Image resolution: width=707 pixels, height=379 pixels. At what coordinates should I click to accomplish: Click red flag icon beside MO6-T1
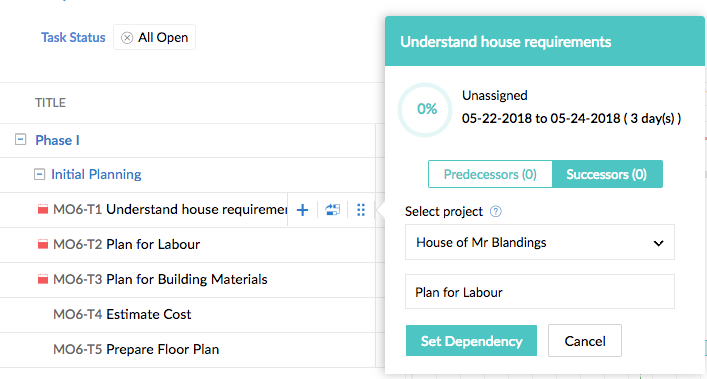43,209
